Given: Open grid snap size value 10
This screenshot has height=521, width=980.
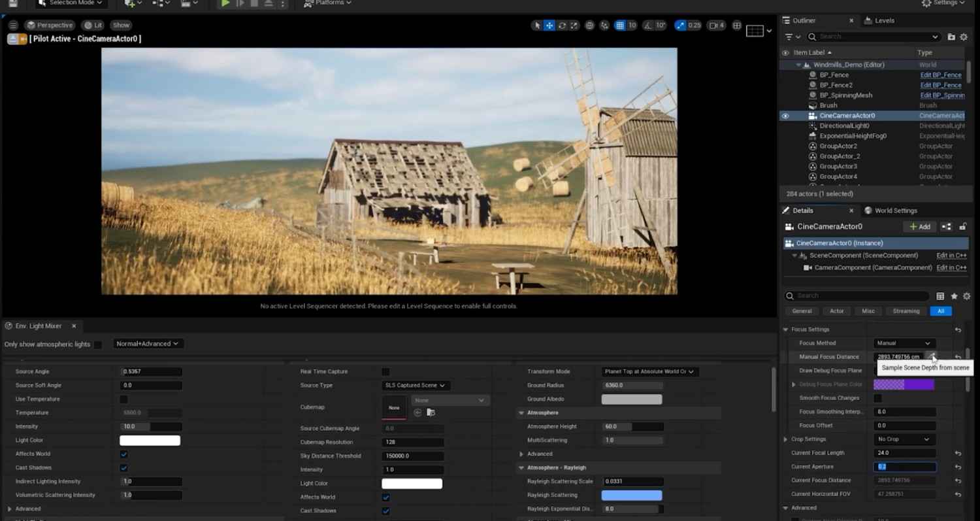Looking at the screenshot, I should [632, 25].
